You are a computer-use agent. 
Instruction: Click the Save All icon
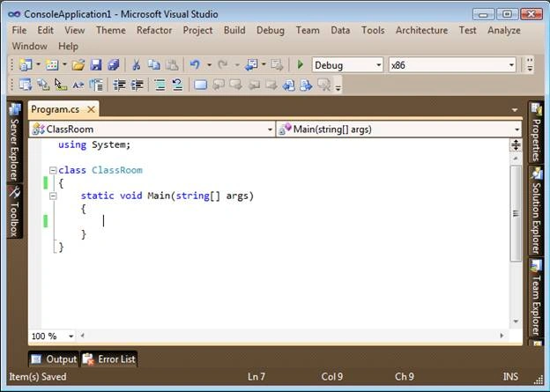point(114,65)
